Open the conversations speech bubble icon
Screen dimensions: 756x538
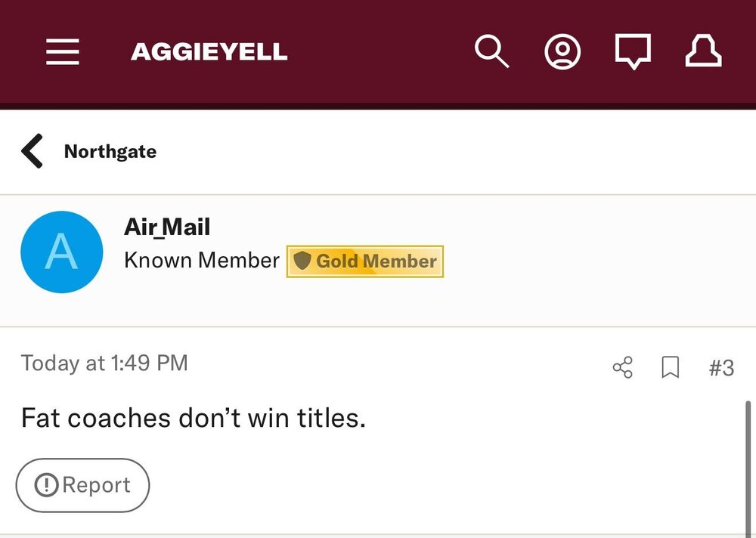point(633,52)
